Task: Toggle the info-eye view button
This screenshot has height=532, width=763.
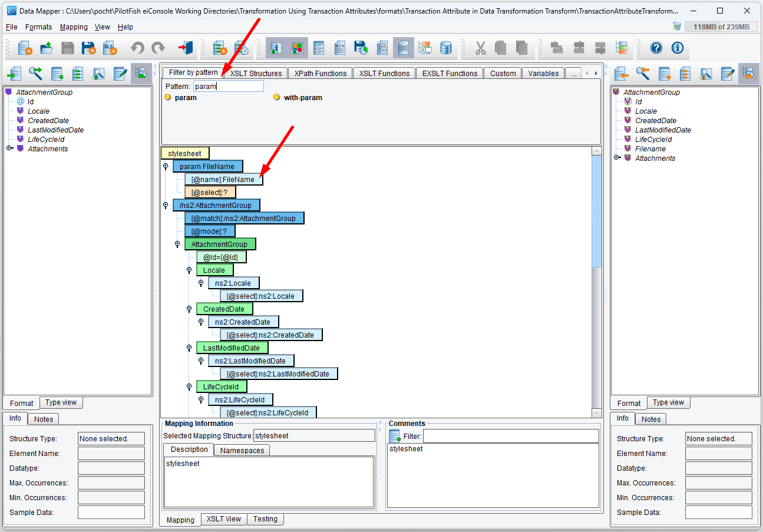Action: [276, 48]
